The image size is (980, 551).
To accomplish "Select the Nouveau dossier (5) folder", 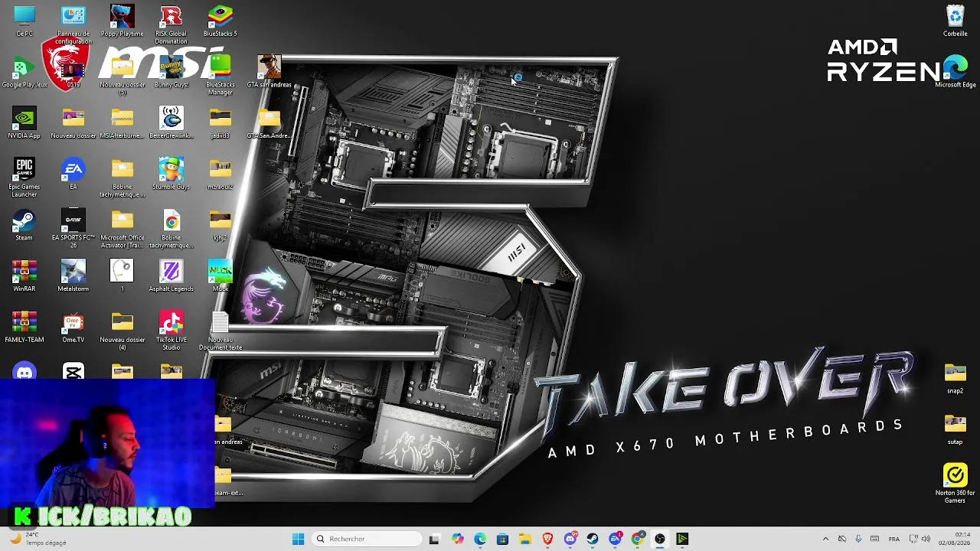I will click(x=122, y=76).
